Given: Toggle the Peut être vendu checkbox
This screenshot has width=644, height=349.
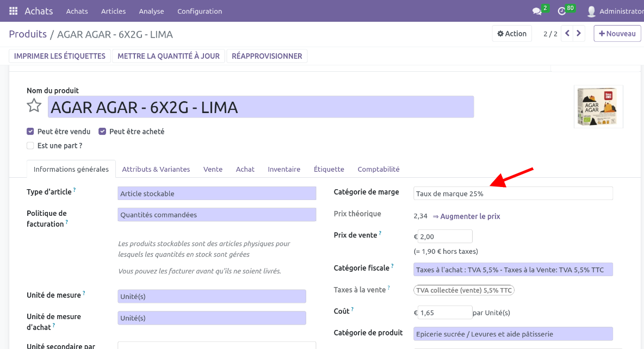Looking at the screenshot, I should pos(30,132).
